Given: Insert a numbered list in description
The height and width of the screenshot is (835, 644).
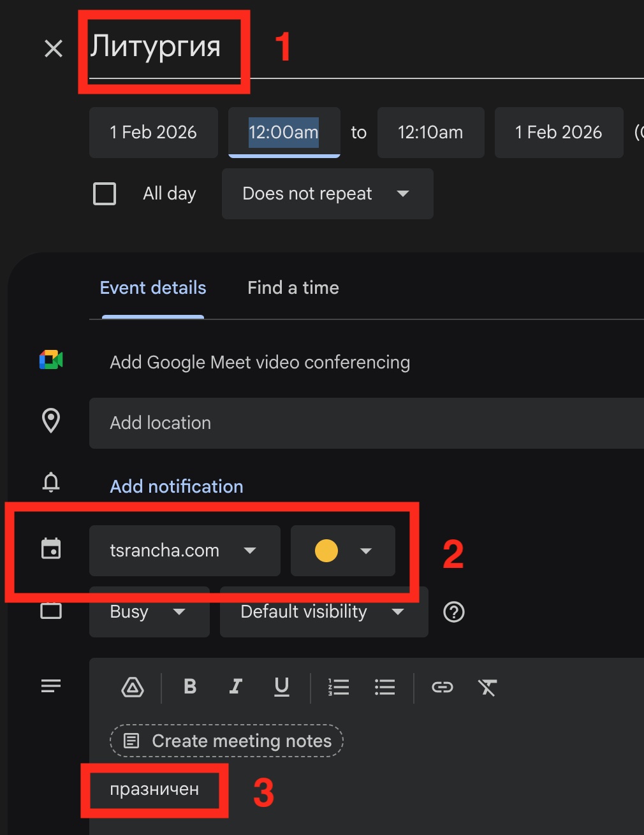Looking at the screenshot, I should click(x=338, y=687).
